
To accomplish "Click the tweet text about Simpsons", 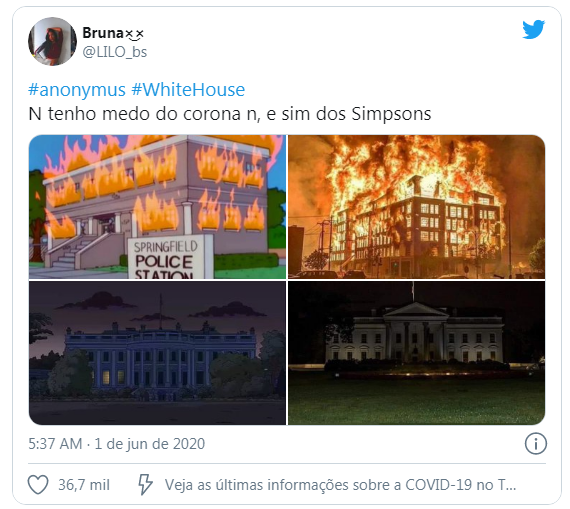I will tap(230, 114).
